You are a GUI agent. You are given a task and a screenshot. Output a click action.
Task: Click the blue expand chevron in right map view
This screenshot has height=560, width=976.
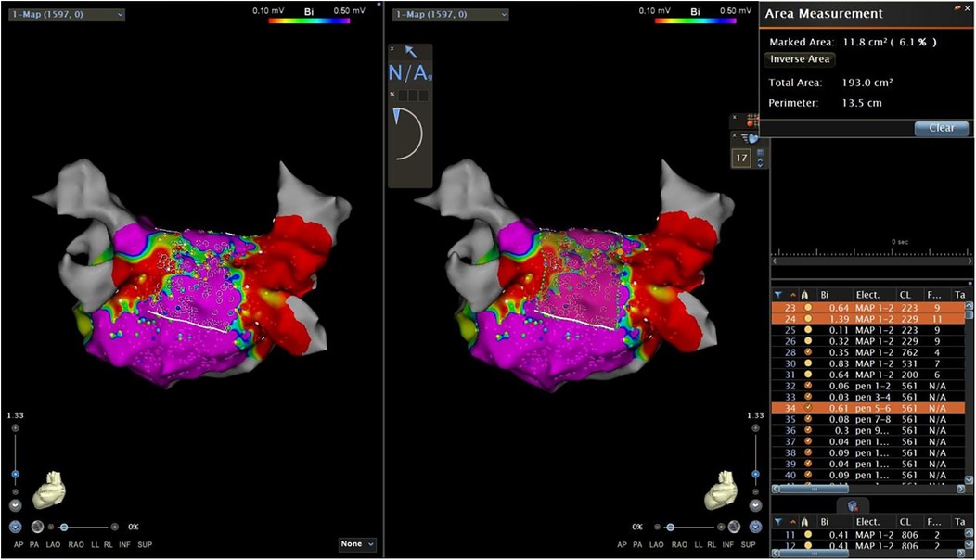coord(755,527)
